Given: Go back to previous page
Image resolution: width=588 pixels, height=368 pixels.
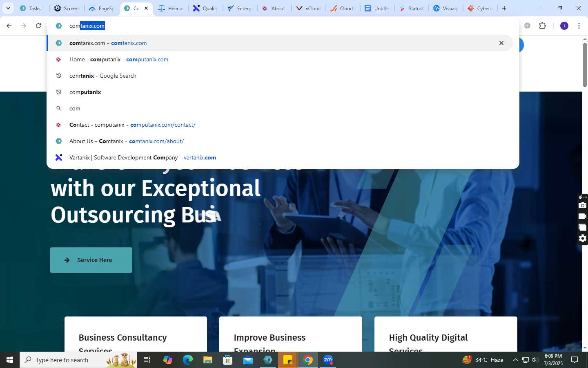Looking at the screenshot, I should click(x=9, y=26).
